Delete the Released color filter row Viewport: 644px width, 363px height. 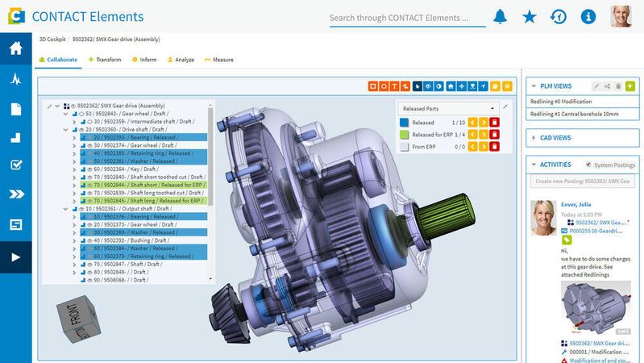click(x=495, y=122)
